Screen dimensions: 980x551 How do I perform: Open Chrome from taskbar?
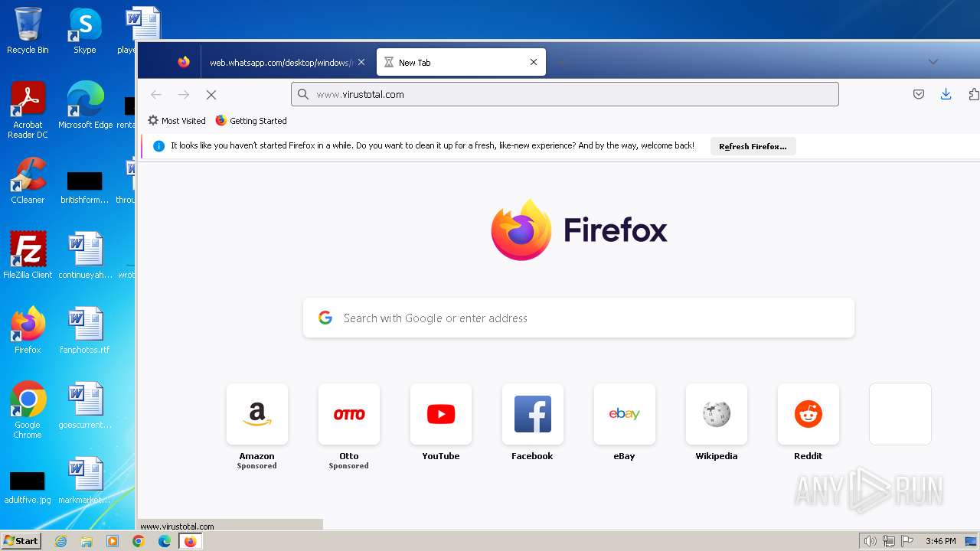(139, 541)
